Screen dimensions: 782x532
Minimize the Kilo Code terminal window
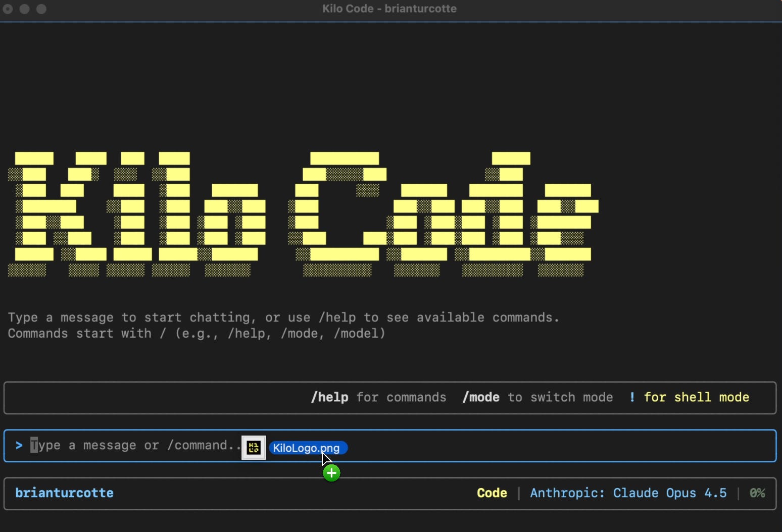coord(24,9)
